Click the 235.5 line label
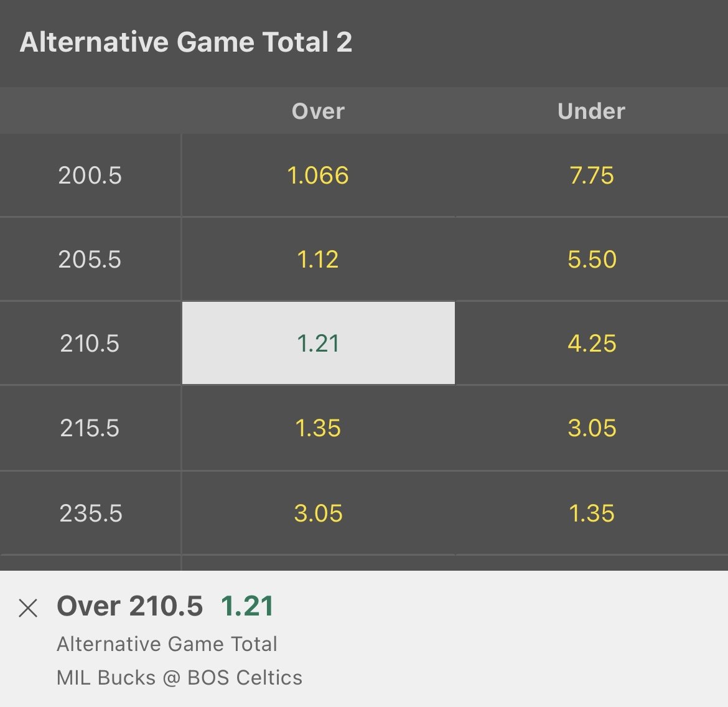This screenshot has width=728, height=707. (x=91, y=513)
